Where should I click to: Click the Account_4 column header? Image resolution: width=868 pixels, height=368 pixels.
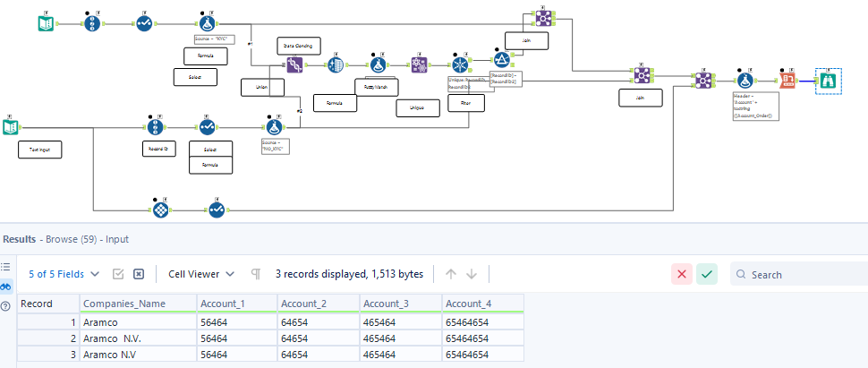click(x=482, y=304)
